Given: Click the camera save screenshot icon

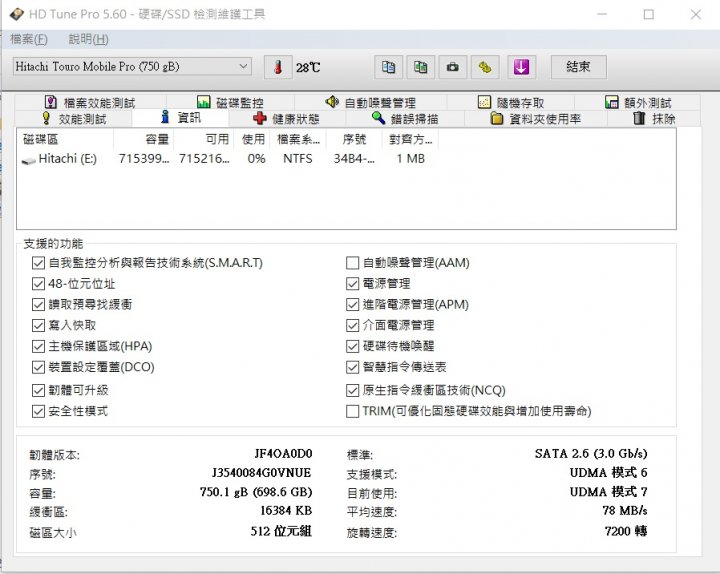Looking at the screenshot, I should pos(453,68).
